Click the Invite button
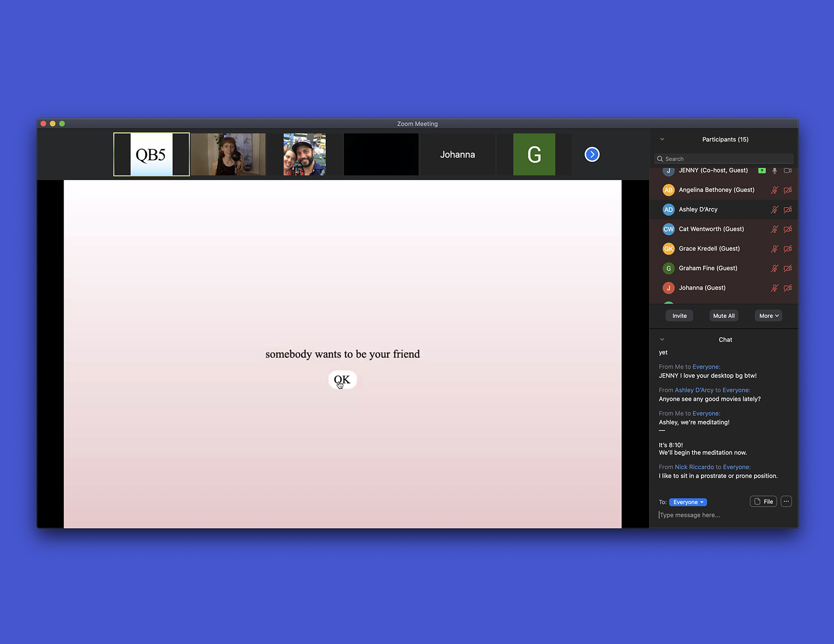Viewport: 834px width, 644px height. point(679,316)
